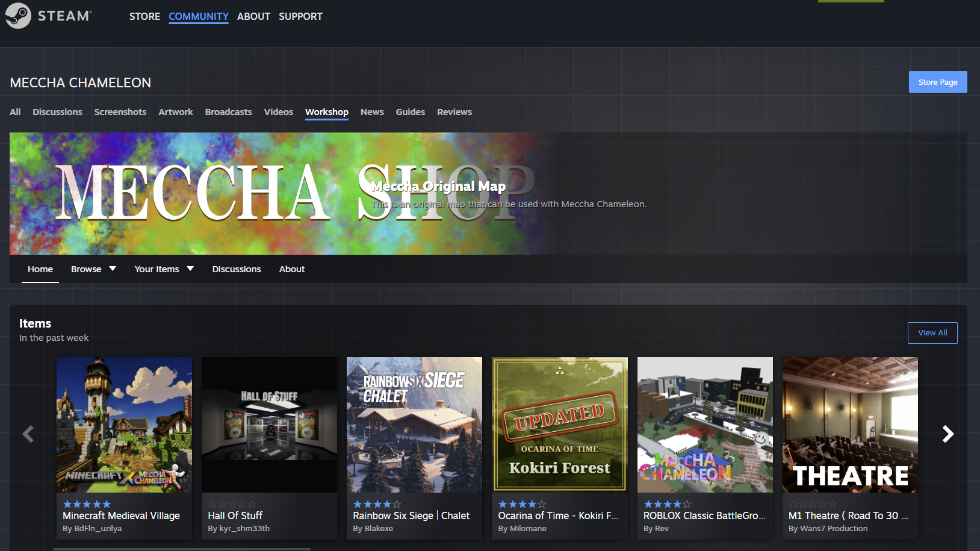The width and height of the screenshot is (980, 551).
Task: Click the View All button
Action: [932, 333]
